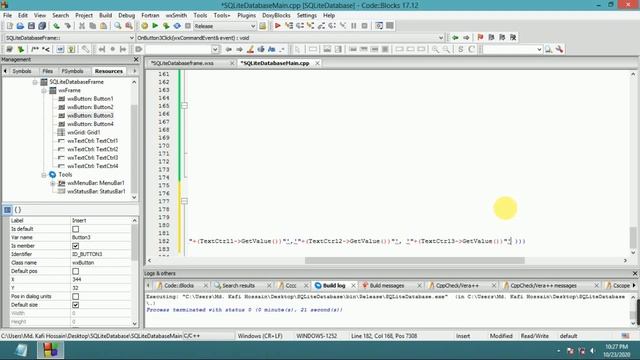Viewport: 640px width, 360px height.
Task: Expand the wxMenuBar: MenuBar1 node
Action: pyautogui.click(x=53, y=183)
